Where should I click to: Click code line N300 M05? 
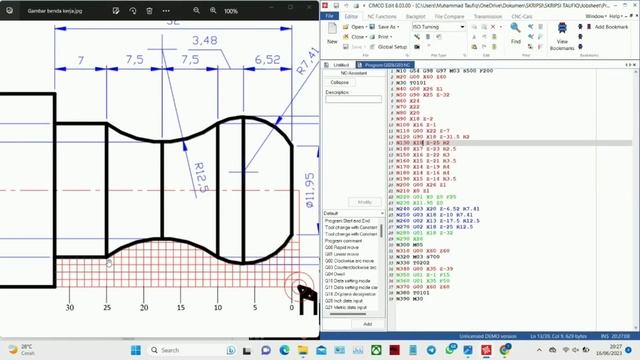[x=409, y=245]
